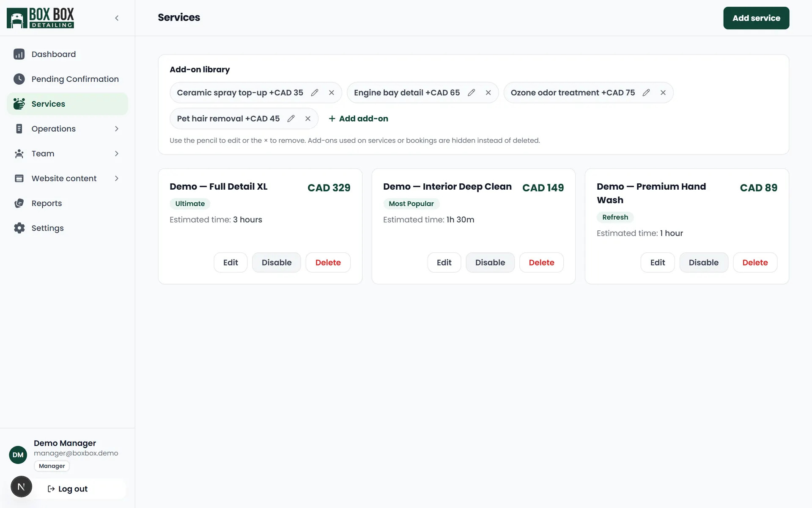The height and width of the screenshot is (508, 812).
Task: Go to Pending Confirmation
Action: point(67,79)
